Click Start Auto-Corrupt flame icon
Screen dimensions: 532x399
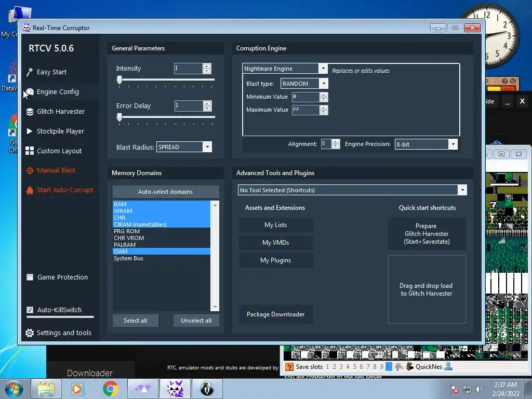(x=30, y=190)
